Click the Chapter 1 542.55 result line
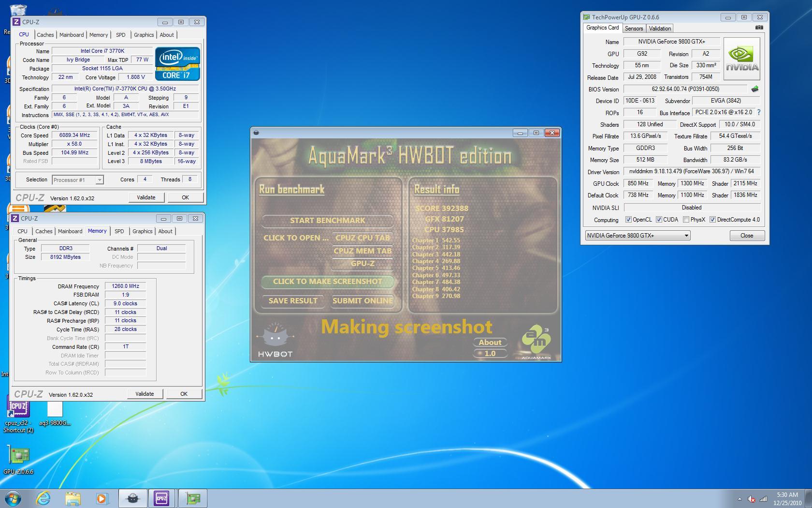This screenshot has width=812, height=508. pos(436,240)
